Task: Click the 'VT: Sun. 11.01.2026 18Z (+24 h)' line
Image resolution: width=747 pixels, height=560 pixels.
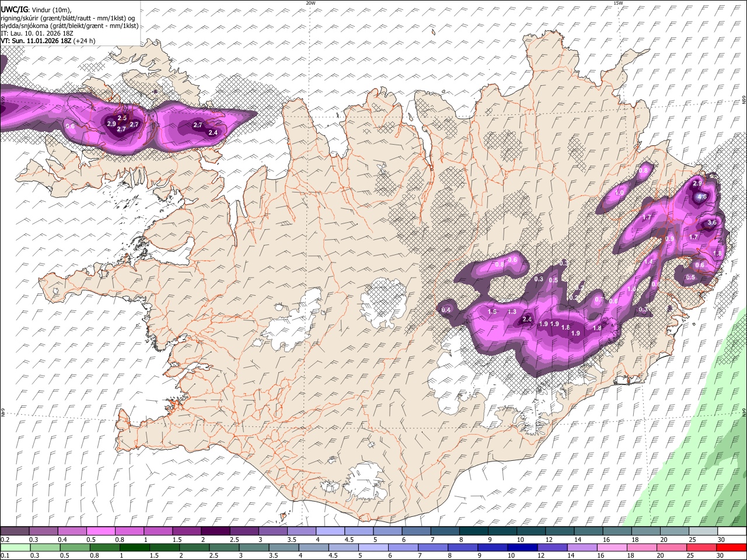Action: pos(48,41)
